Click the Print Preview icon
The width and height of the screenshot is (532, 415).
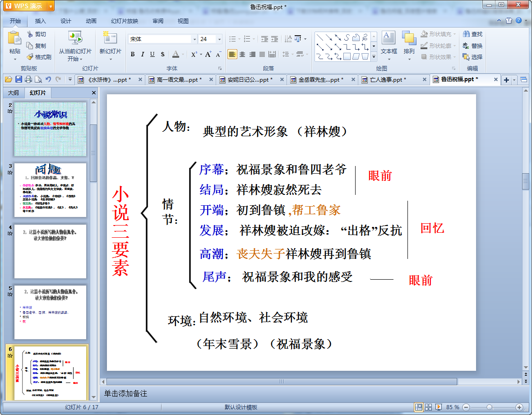click(38, 79)
